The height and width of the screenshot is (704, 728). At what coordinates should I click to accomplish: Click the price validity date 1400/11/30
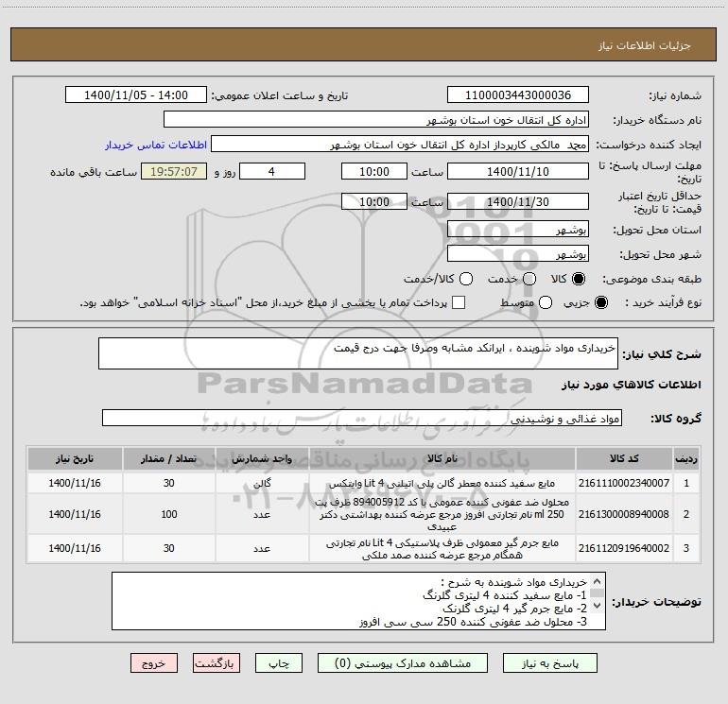(x=518, y=201)
